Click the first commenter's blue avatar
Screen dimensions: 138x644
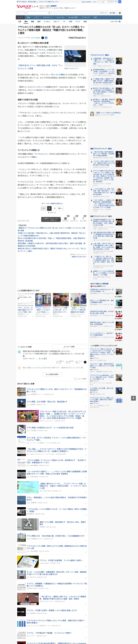point(19,352)
